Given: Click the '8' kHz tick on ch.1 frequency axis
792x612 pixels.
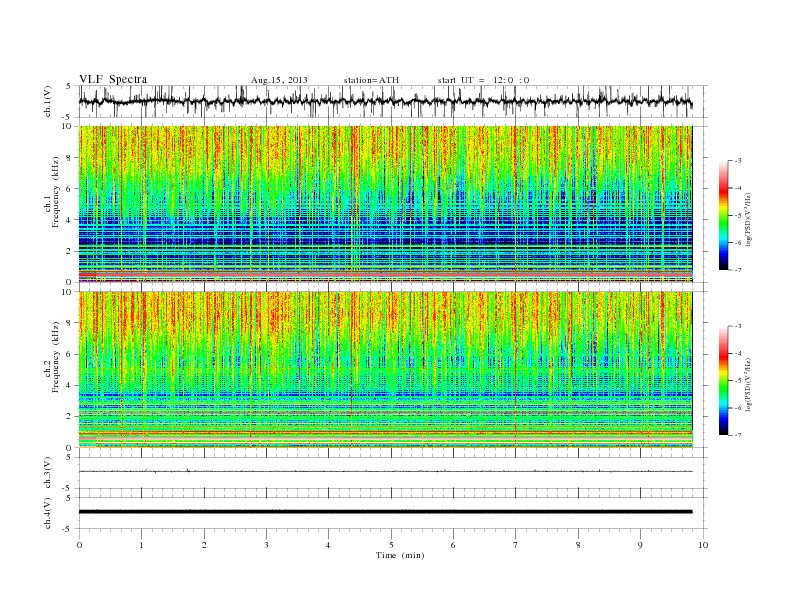Looking at the screenshot, I should pos(69,158).
